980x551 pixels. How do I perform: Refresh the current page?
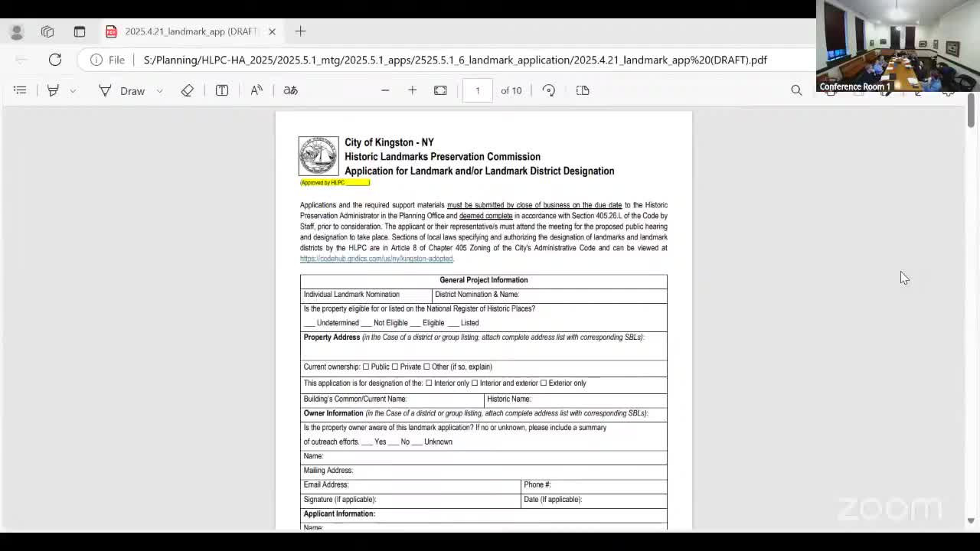[x=54, y=60]
